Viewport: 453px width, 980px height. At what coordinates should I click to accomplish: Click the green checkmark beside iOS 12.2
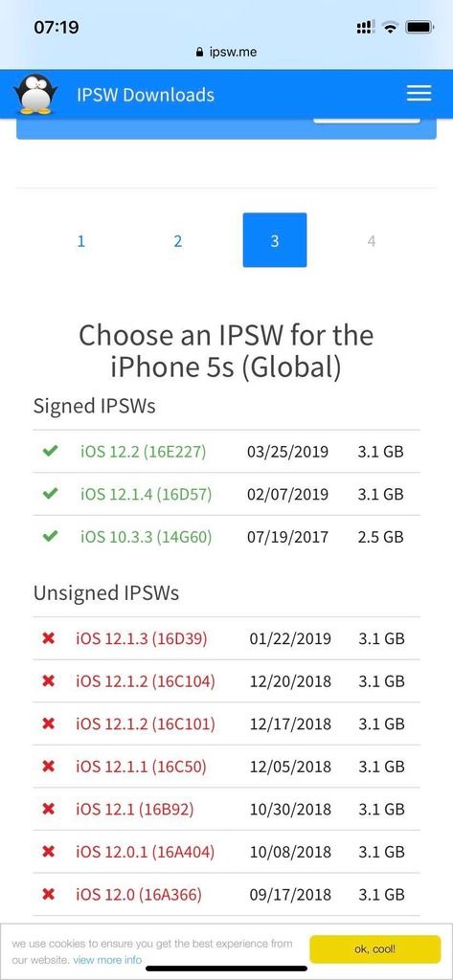coord(50,452)
